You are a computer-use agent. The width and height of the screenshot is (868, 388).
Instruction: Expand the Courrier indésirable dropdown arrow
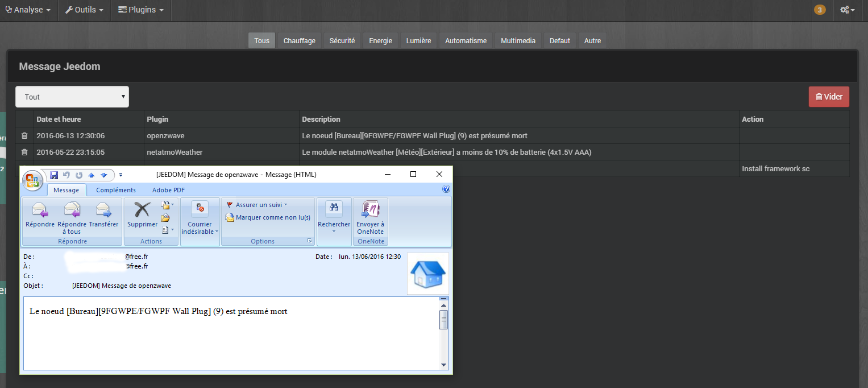[x=217, y=232]
